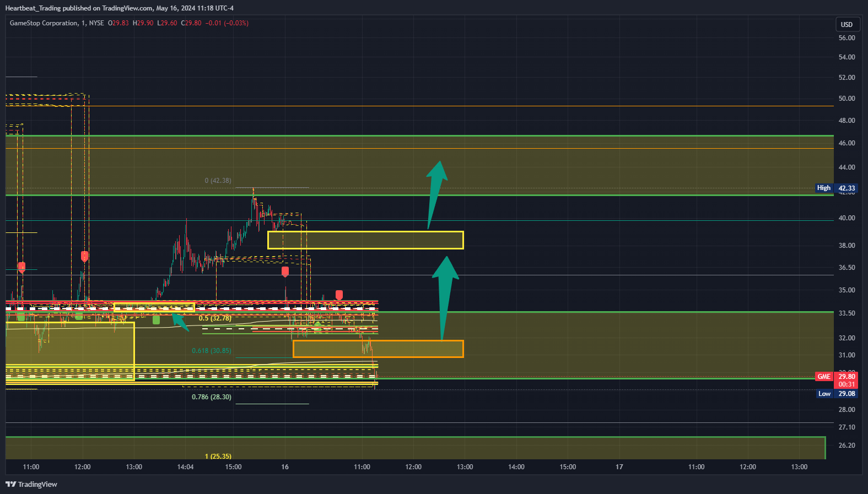Click the change value -0.01 (-0.03%)
The height and width of the screenshot is (494, 868).
click(227, 23)
